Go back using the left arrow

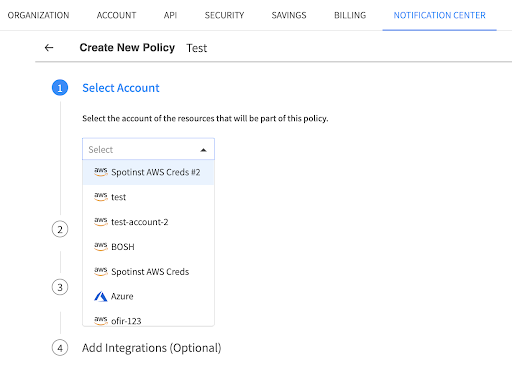tap(49, 48)
